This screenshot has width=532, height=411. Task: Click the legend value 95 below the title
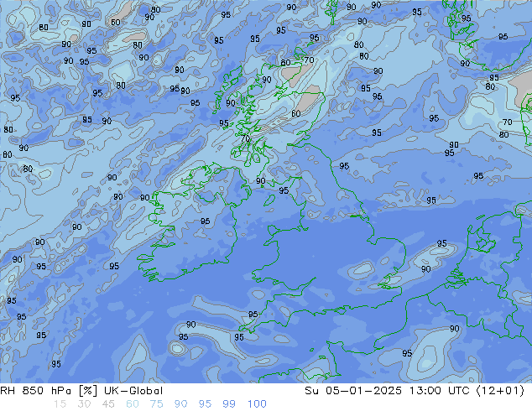click(205, 404)
